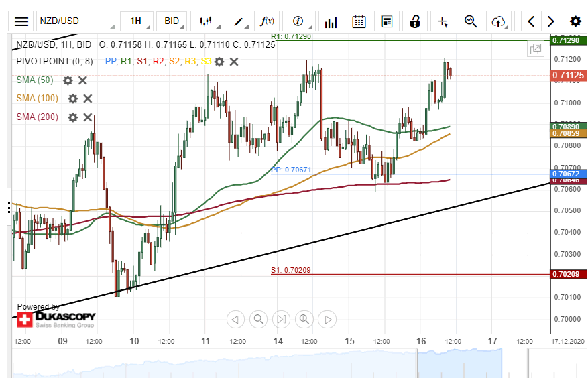588x386 pixels.
Task: Open the calendar date picker icon
Action: tap(359, 21)
